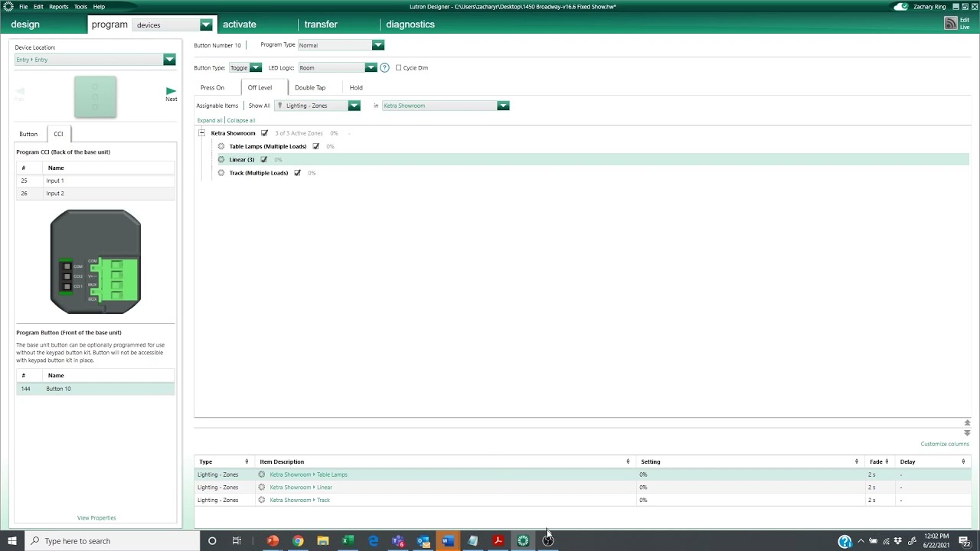
Task: Click zone icon beside Table Lamps (Multiple Loads)
Action: coord(221,146)
